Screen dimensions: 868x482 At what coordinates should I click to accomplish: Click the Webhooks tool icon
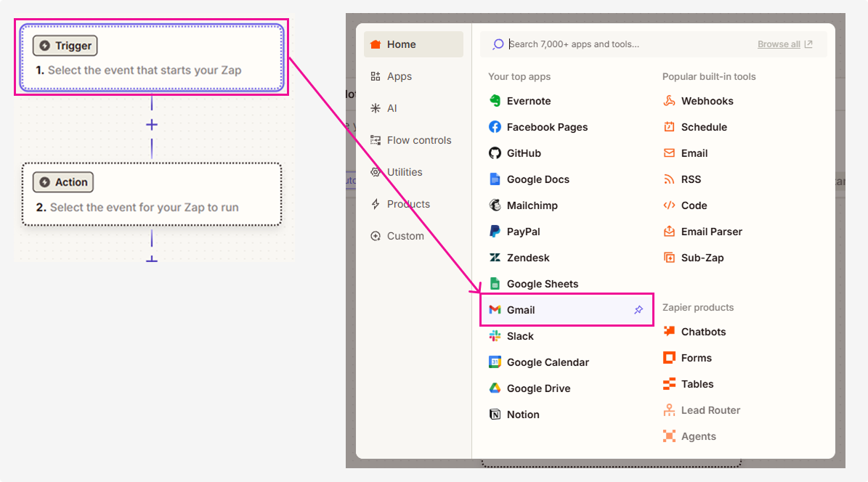pos(669,101)
